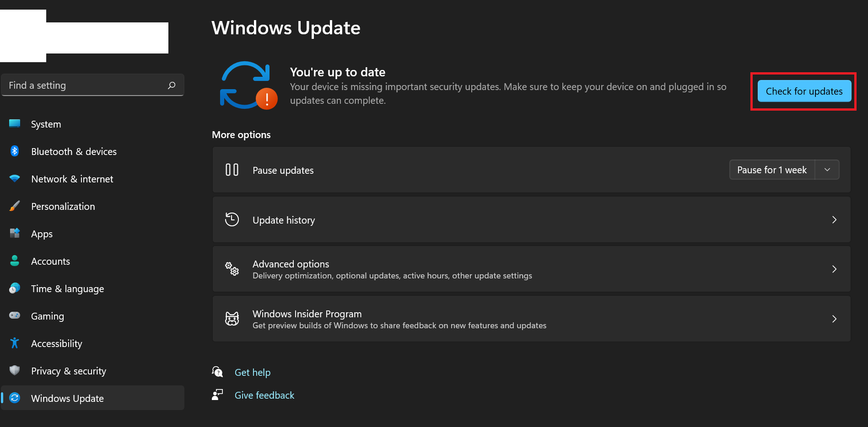This screenshot has width=868, height=427.
Task: Click the Advanced options gears icon
Action: pos(232,269)
